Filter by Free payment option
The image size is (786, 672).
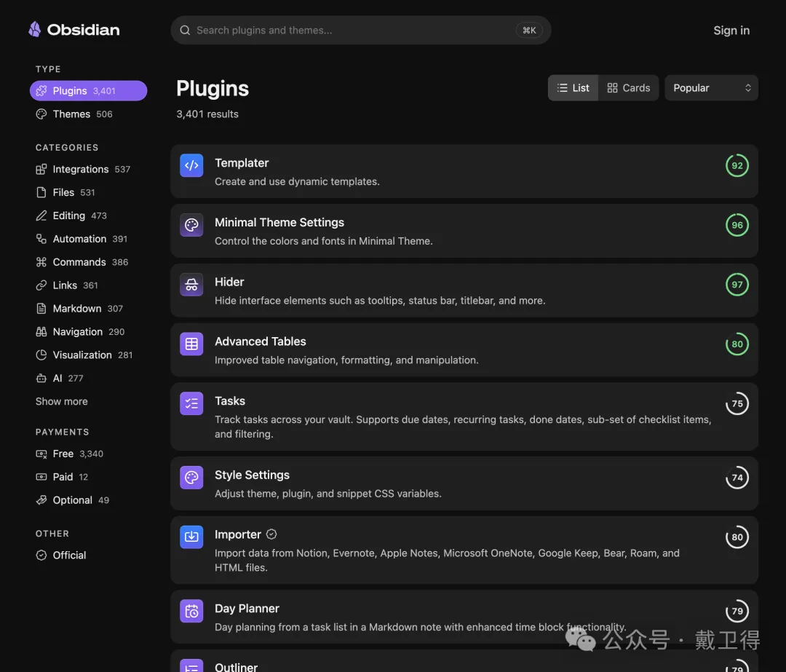(69, 454)
